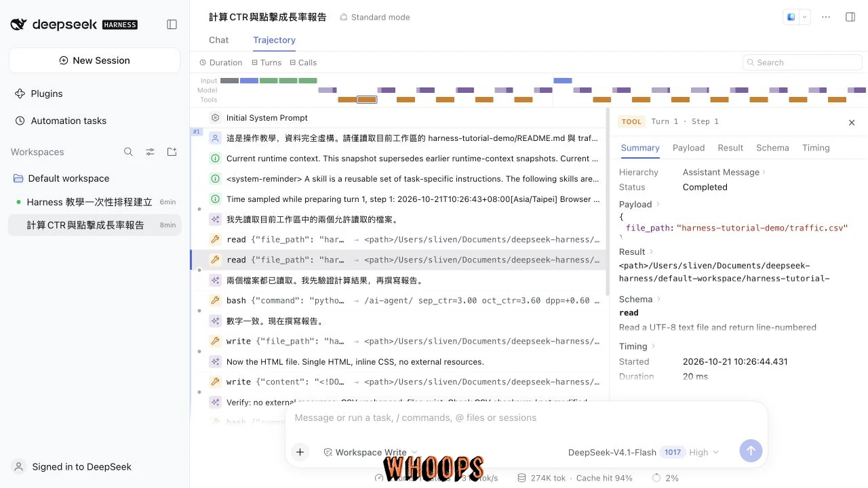Switch to the Payload tab in details

click(688, 148)
